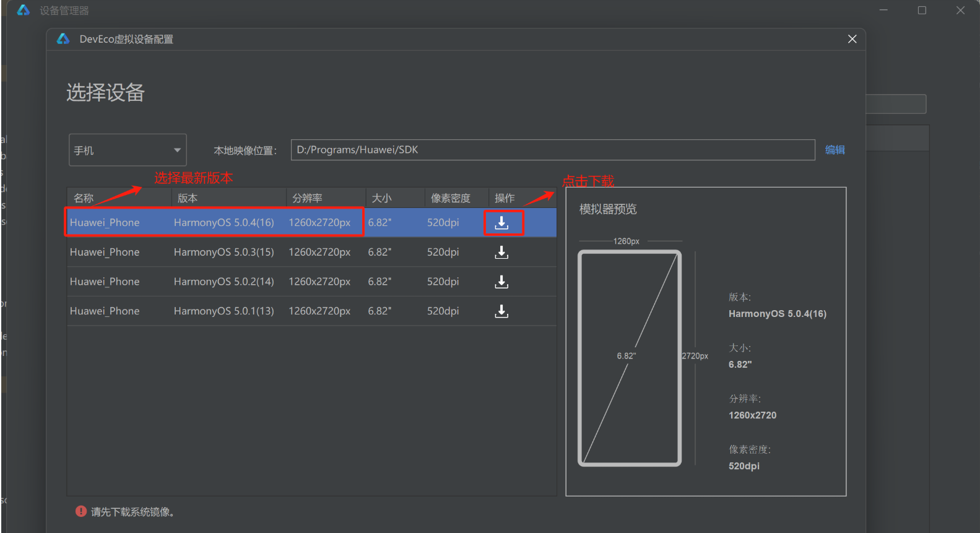The image size is (980, 533).
Task: Sort by the 名称 column header
Action: (119, 198)
